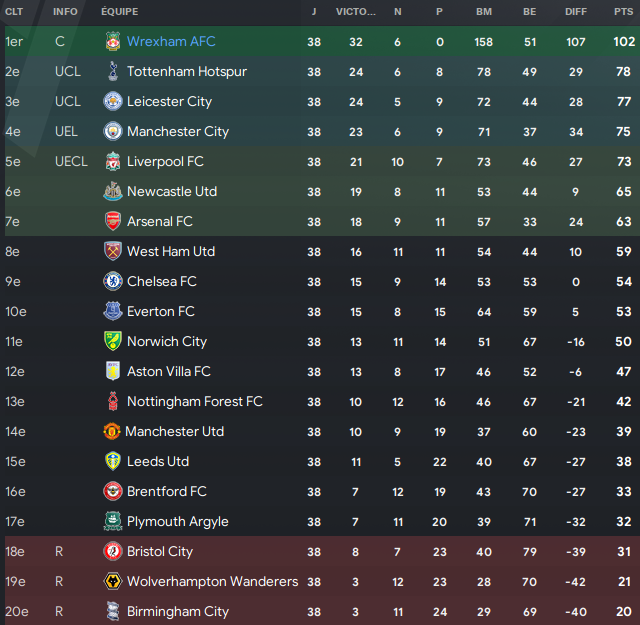Click the Wolverhampton Wanderers wolf badge
Screen dimensions: 640x625
click(113, 581)
